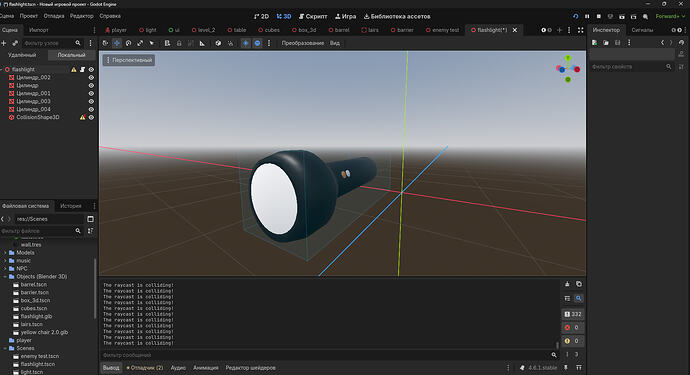This screenshot has width=690, height=375.
Task: Click create new resource icon in Inspector
Action: 595,43
